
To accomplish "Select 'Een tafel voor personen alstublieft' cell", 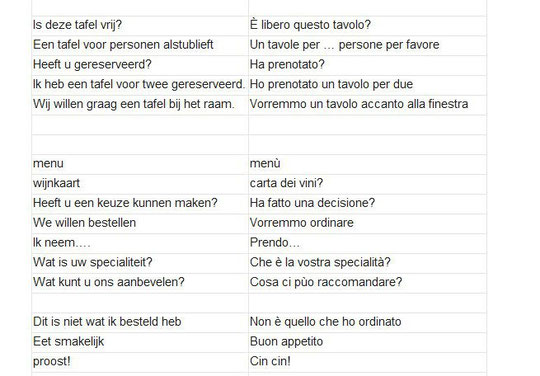I will [140, 45].
